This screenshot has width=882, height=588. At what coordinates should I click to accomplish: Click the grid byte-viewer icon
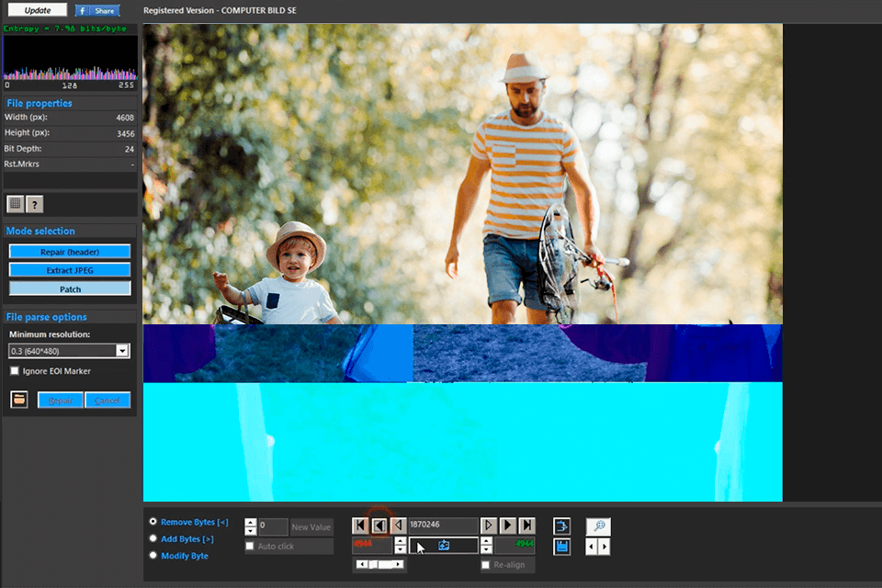tap(14, 204)
